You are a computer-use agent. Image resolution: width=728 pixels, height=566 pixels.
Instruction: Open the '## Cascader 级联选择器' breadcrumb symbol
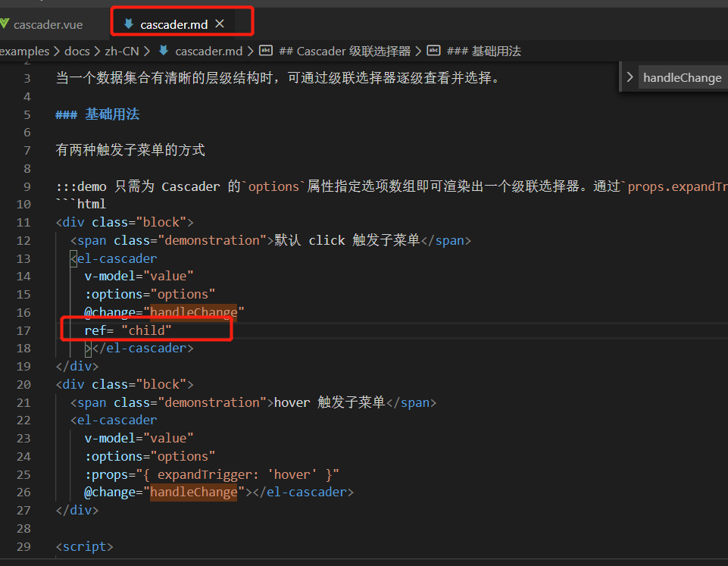click(345, 51)
